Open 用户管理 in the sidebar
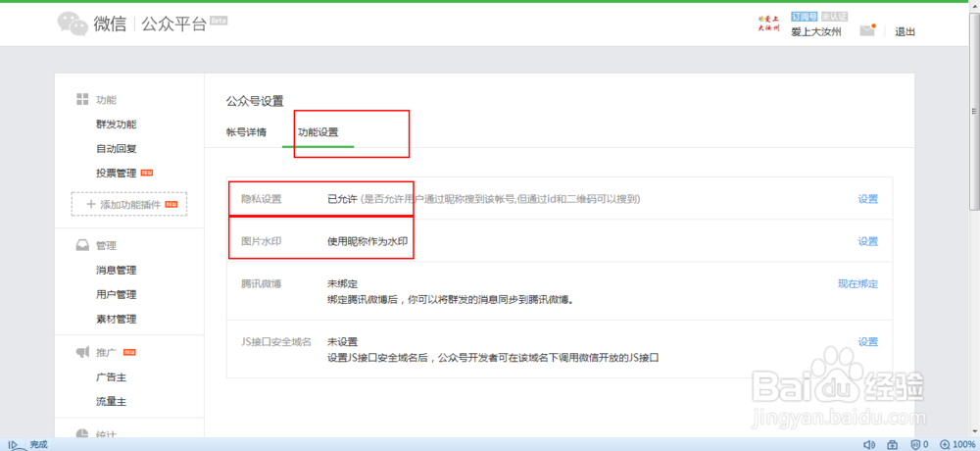This screenshot has width=980, height=451. (x=117, y=294)
